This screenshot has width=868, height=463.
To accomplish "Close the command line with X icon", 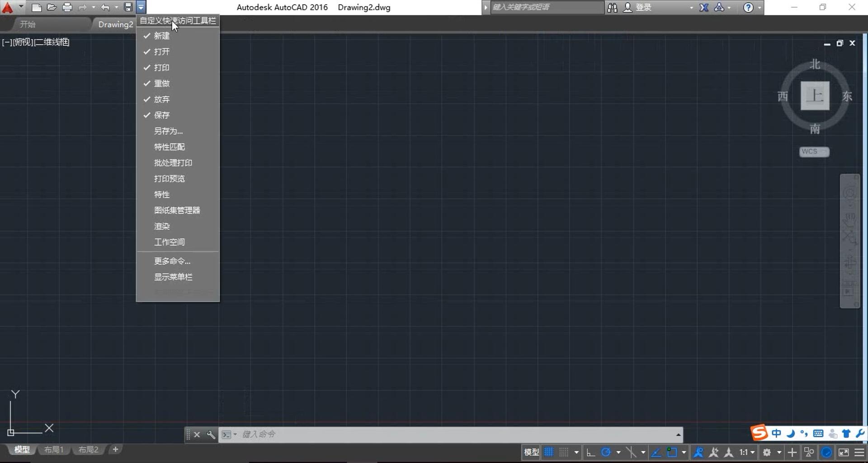I will (197, 435).
